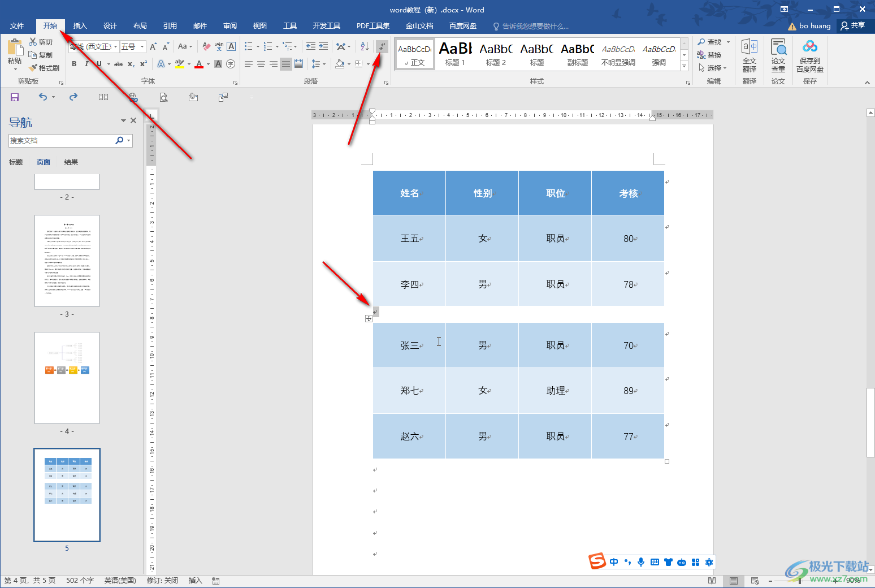Toggle Bold formatting
Screen dimensions: 875x588
(74, 64)
